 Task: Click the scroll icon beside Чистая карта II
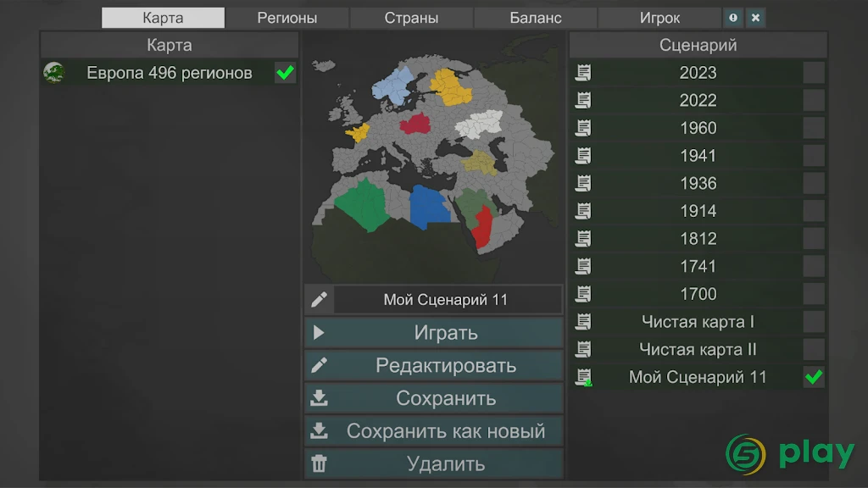583,349
